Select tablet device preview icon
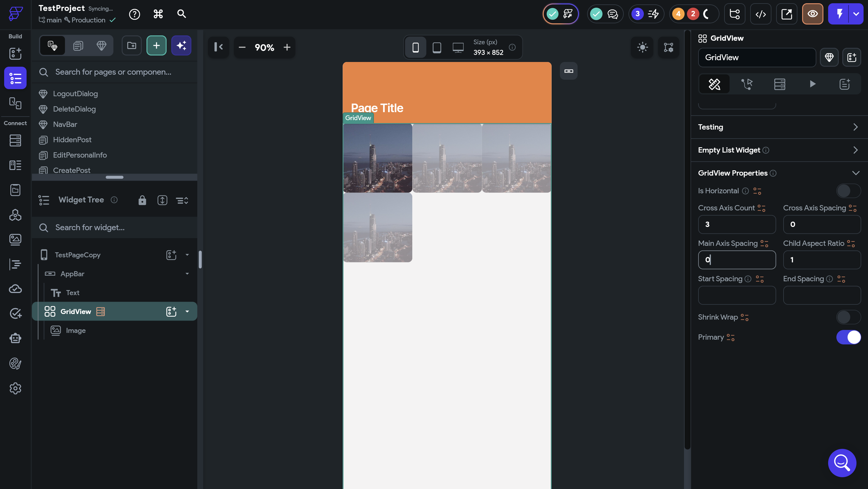 click(437, 47)
